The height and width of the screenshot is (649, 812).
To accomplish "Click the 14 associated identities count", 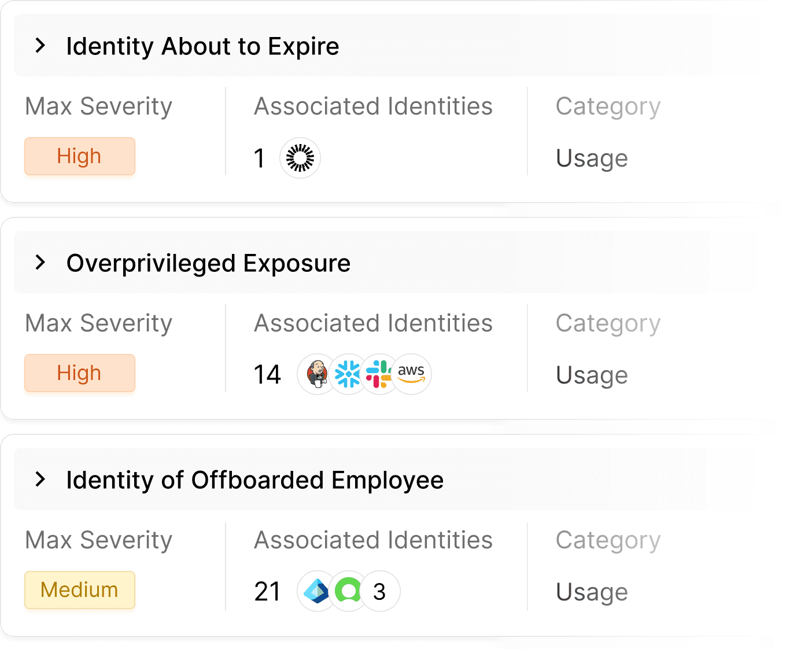I will click(x=267, y=375).
